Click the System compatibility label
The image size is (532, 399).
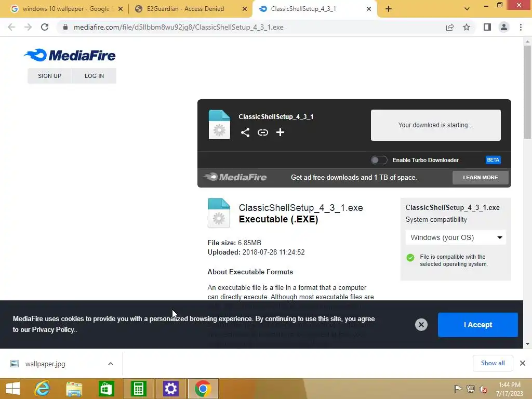click(436, 220)
